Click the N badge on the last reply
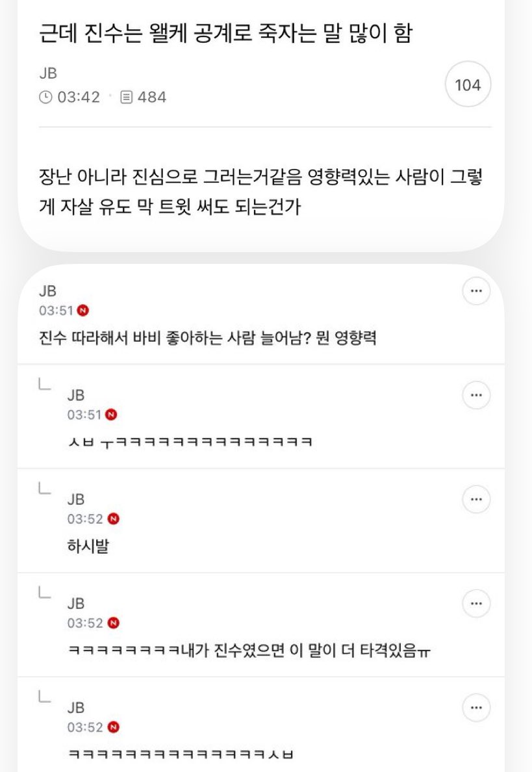This screenshot has width=532, height=772. tap(113, 727)
